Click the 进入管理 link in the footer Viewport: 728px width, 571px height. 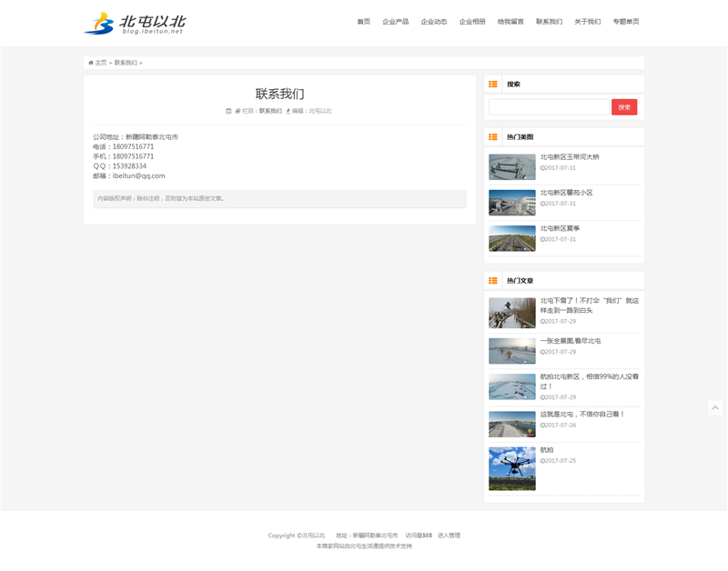pos(449,536)
